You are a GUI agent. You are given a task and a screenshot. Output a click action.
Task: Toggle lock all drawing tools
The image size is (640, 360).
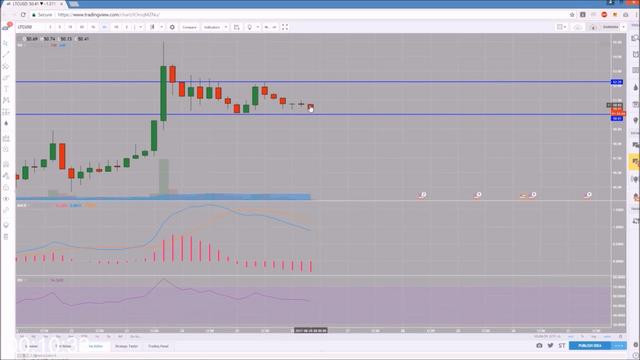click(6, 187)
